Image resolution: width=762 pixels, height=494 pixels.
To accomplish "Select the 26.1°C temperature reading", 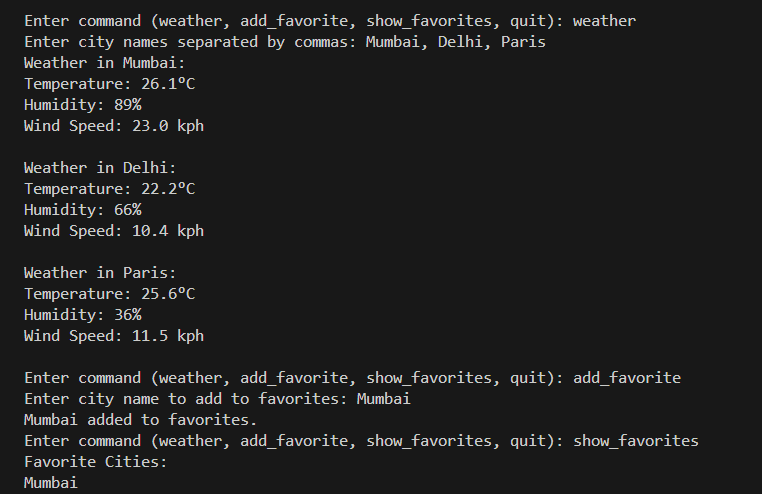I will point(167,84).
